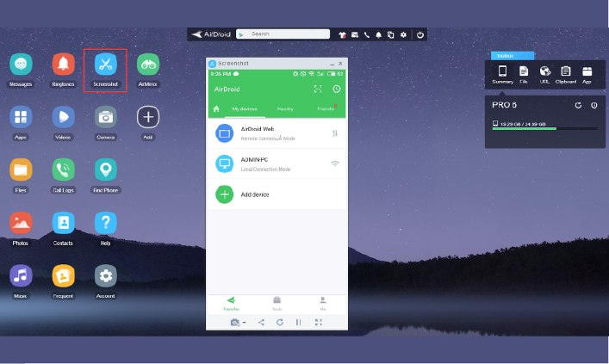The width and height of the screenshot is (609, 364).
Task: Click the scan QR icon in phone header
Action: (x=318, y=89)
